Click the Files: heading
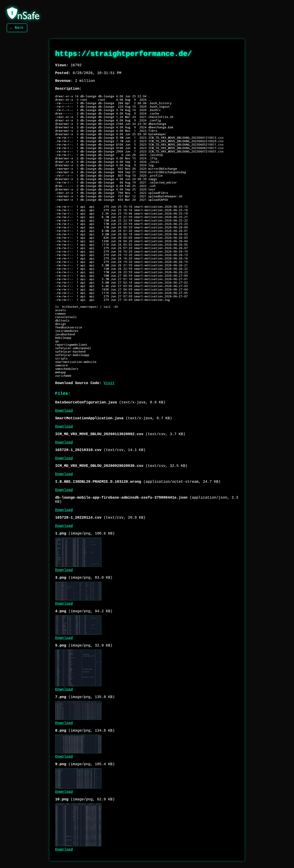 coord(63,393)
